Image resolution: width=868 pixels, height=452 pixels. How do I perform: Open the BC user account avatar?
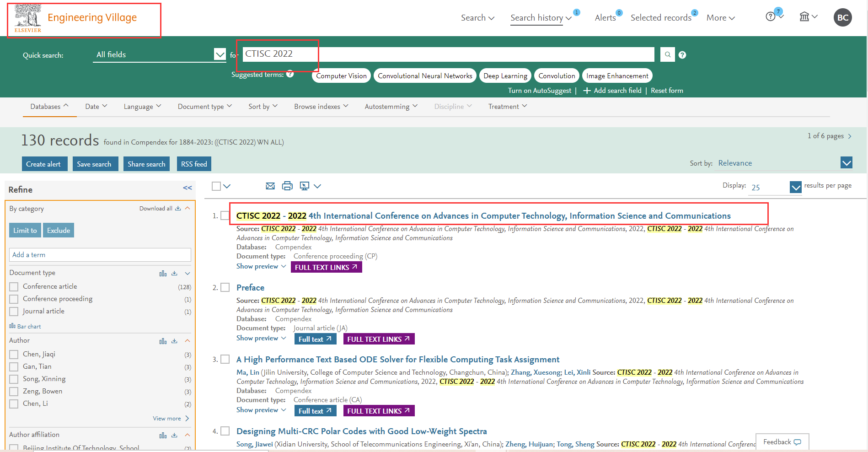(843, 17)
